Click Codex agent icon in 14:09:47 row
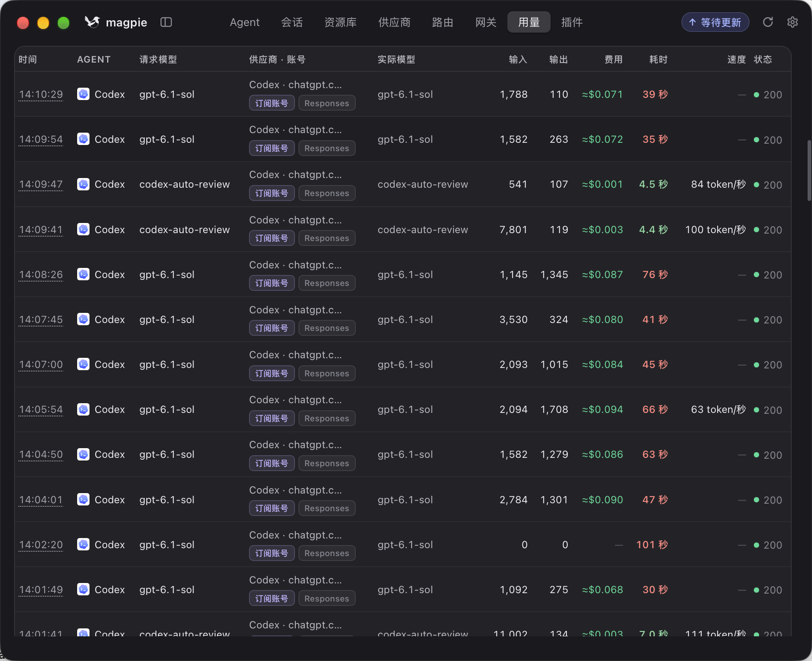 [83, 184]
